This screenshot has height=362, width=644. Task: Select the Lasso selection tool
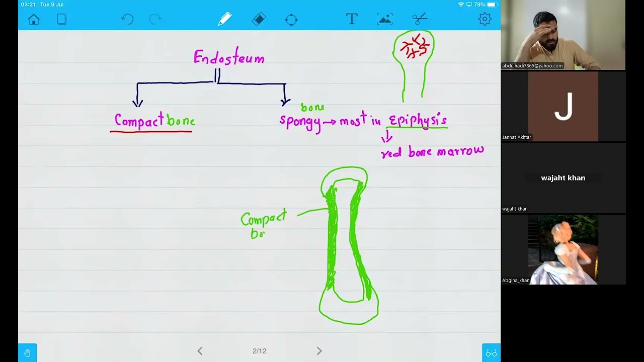(291, 20)
